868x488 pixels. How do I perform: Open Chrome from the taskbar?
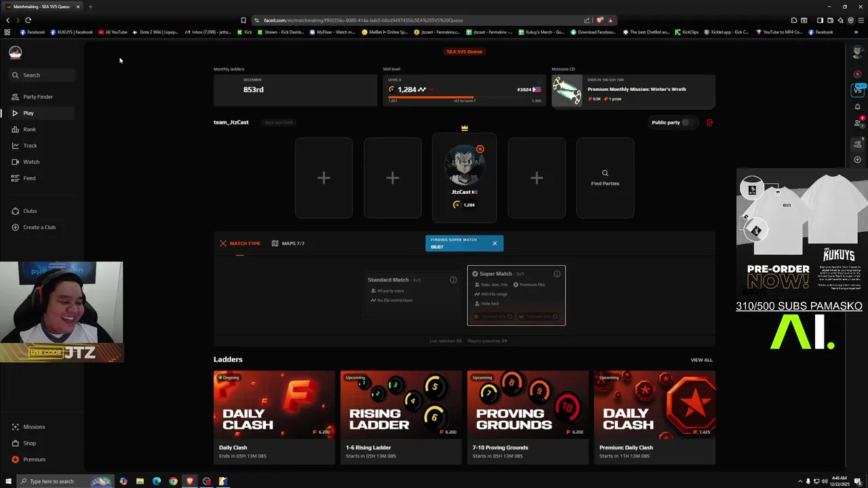(173, 481)
